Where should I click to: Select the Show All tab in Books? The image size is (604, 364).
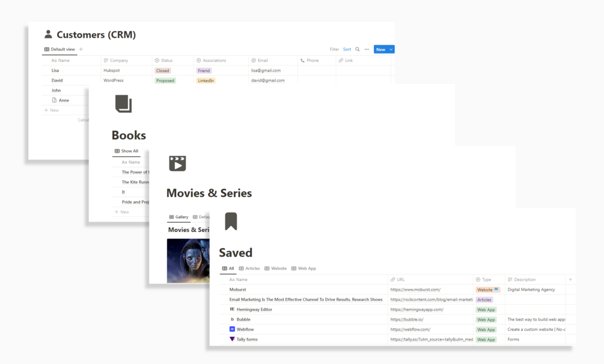click(126, 151)
